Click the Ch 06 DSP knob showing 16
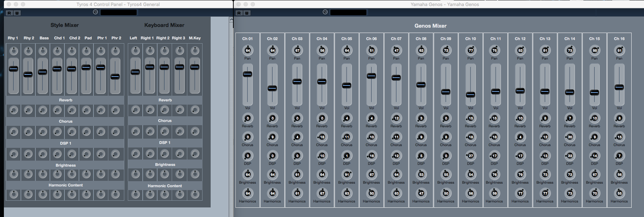Viewport: 644px width, 217px height. [x=371, y=156]
